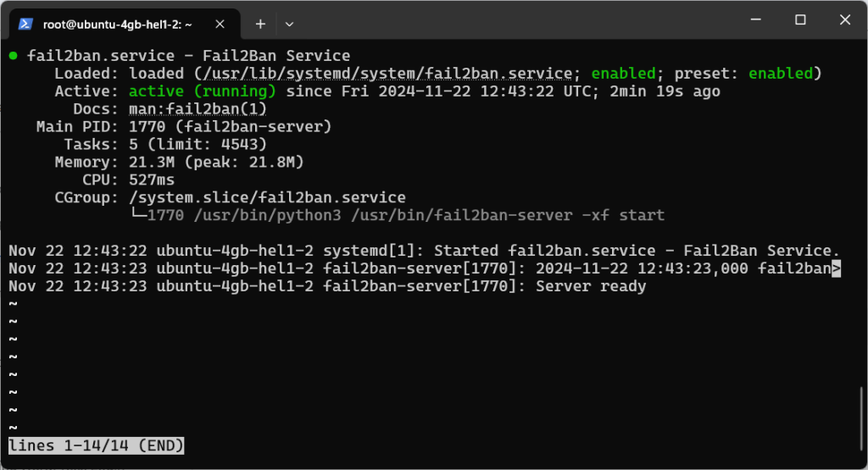Image resolution: width=868 pixels, height=470 pixels.
Task: Click the 'lines 1-14/14 (END)' pager status
Action: (96, 445)
